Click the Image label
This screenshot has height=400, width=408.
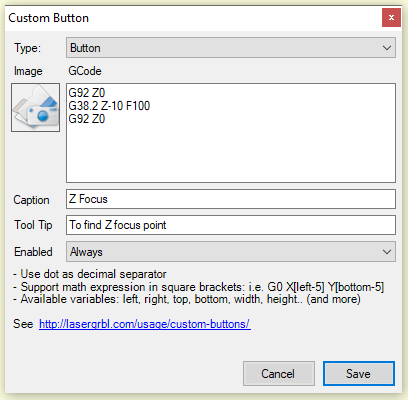pos(28,71)
